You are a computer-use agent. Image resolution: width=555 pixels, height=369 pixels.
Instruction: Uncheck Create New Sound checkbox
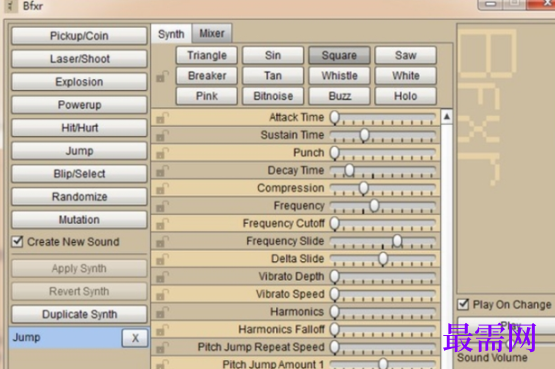(17, 242)
